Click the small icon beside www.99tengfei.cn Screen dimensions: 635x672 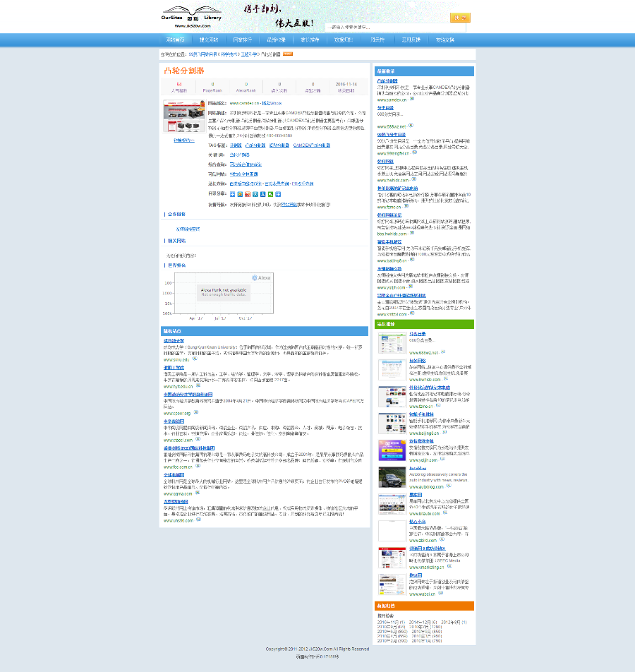414,152
